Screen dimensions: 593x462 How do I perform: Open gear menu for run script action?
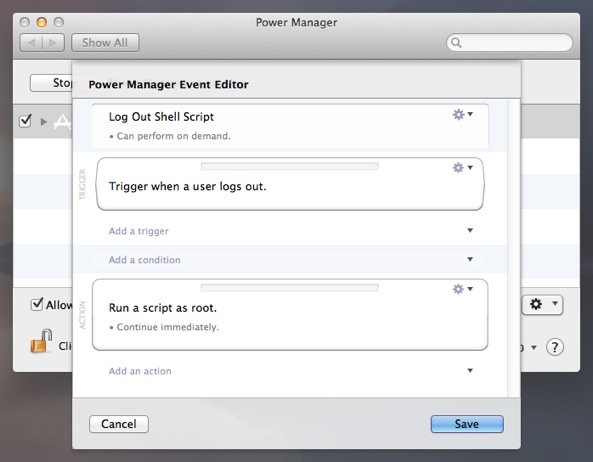point(463,289)
